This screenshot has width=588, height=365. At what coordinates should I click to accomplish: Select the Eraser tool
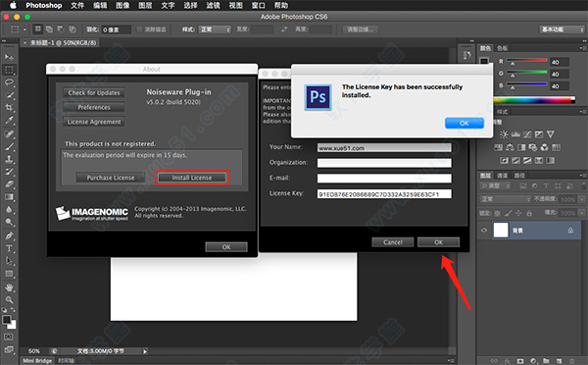click(x=9, y=184)
